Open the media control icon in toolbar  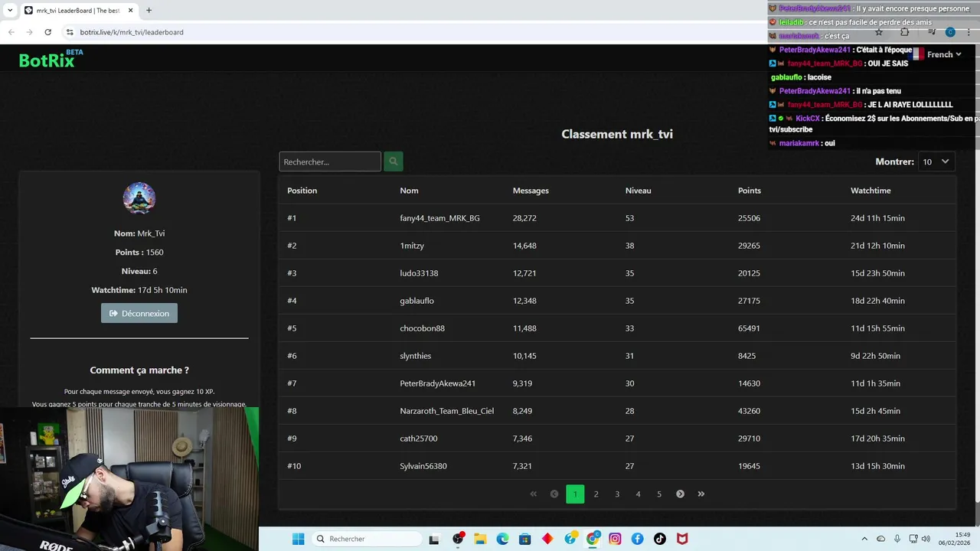point(931,32)
